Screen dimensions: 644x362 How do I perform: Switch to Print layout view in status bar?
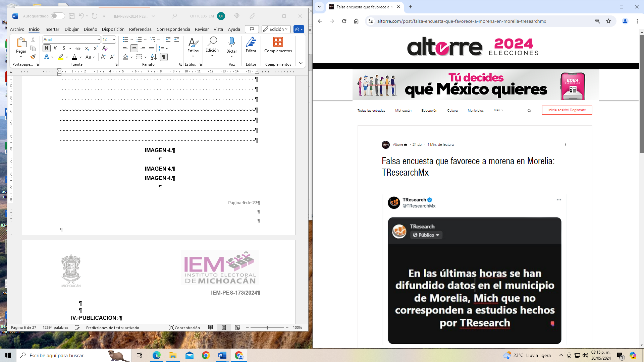pyautogui.click(x=224, y=327)
